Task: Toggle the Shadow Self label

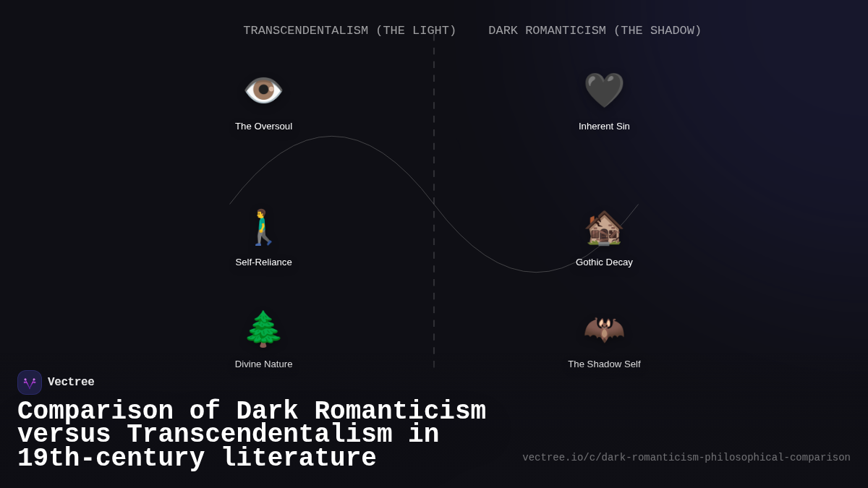Action: (x=604, y=364)
